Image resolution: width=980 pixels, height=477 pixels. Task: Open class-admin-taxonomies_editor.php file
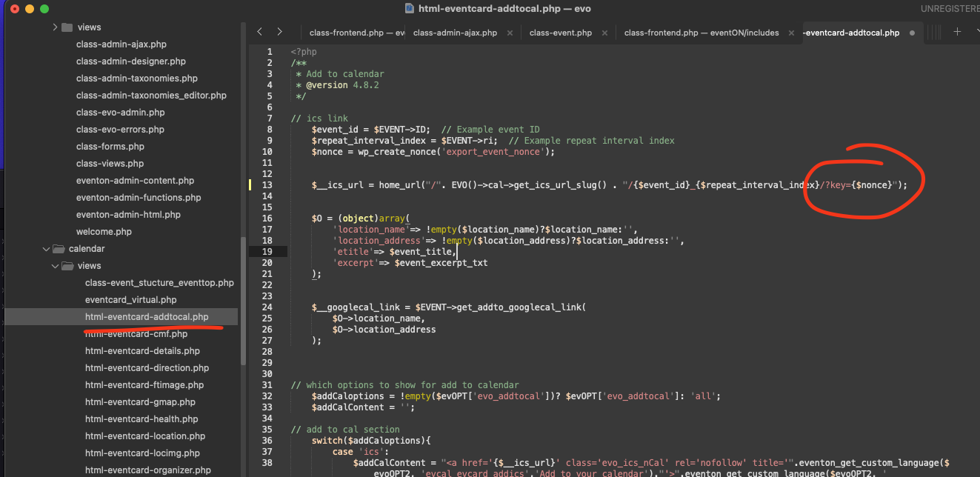(x=151, y=96)
